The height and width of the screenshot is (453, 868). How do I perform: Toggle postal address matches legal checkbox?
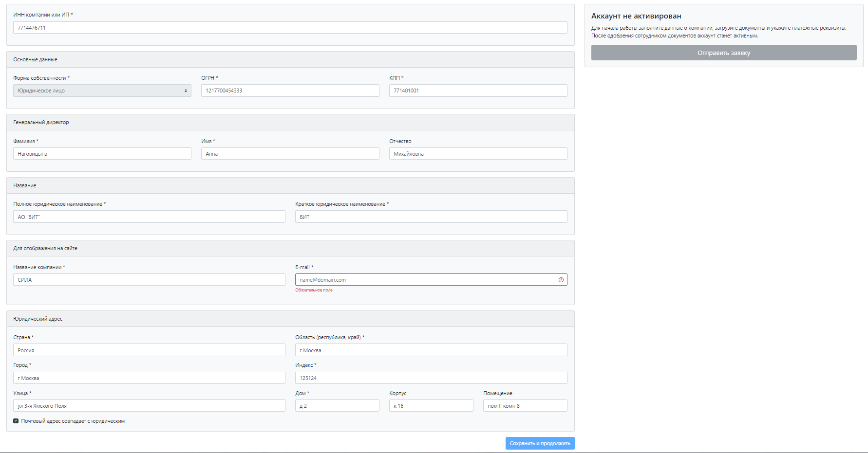pyautogui.click(x=16, y=421)
